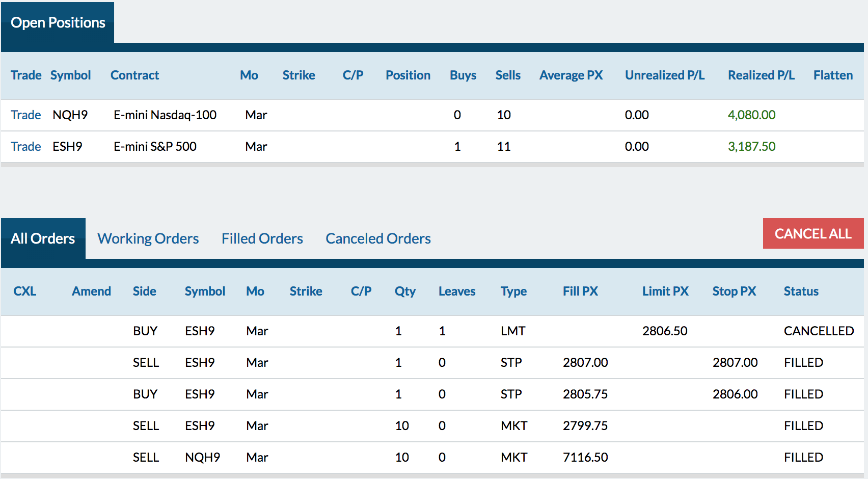
Task: Sort orders by Status column header
Action: click(801, 291)
